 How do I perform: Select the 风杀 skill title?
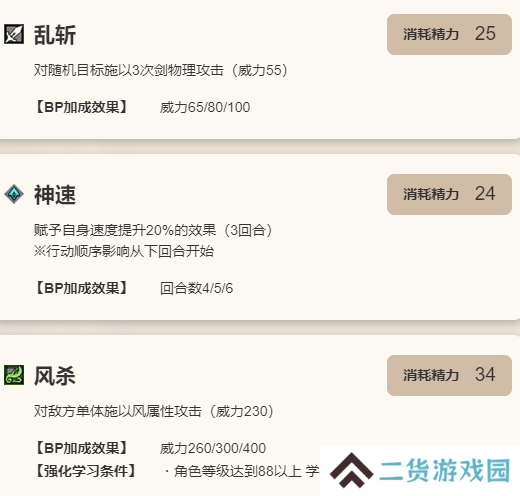click(x=55, y=376)
